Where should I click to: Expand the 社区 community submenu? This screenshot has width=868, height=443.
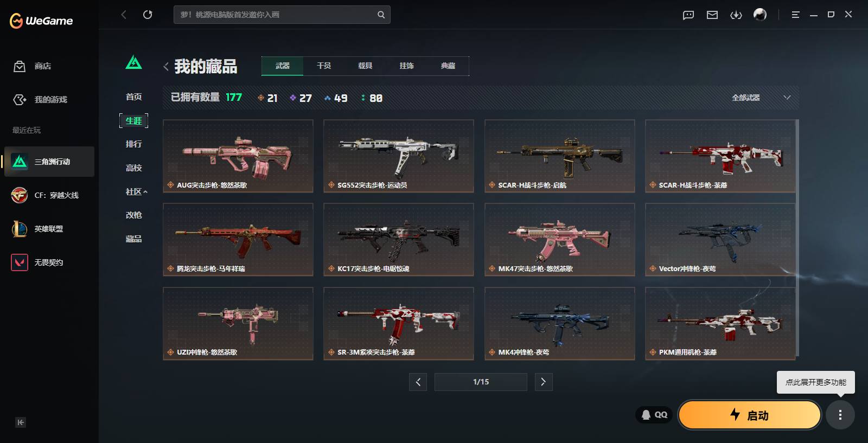pyautogui.click(x=136, y=191)
